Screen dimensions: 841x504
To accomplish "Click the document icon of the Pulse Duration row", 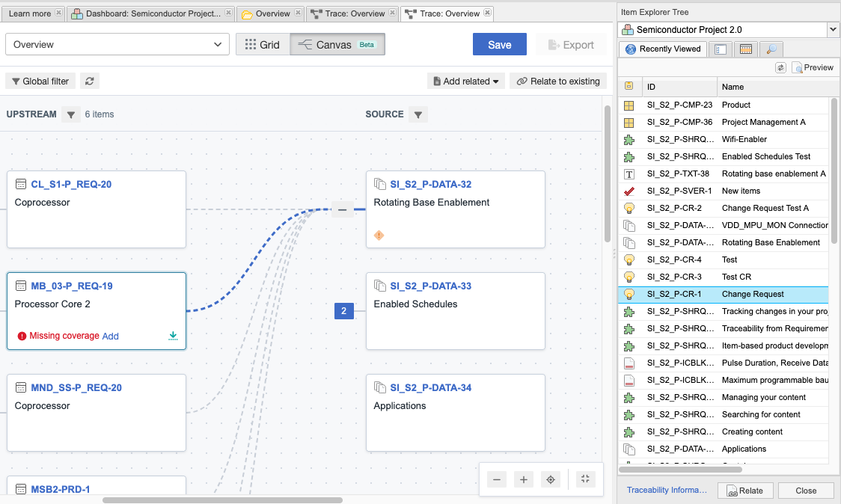I will (x=629, y=363).
